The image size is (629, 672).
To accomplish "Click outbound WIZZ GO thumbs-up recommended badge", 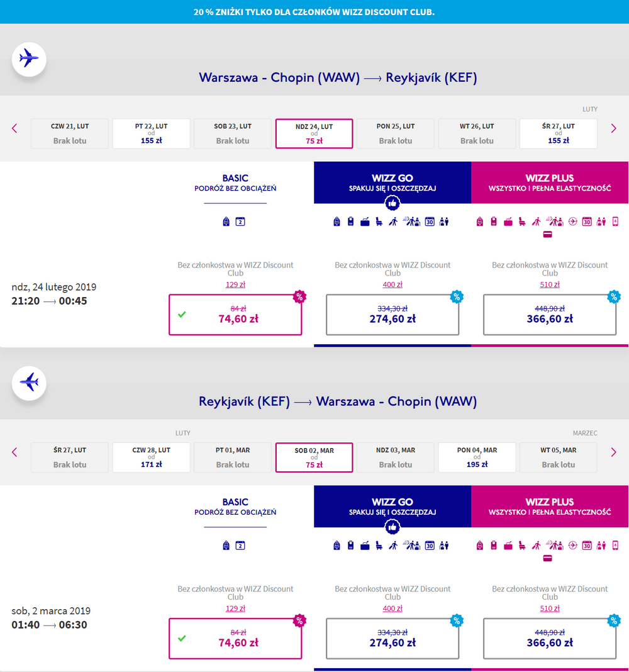I will (392, 203).
